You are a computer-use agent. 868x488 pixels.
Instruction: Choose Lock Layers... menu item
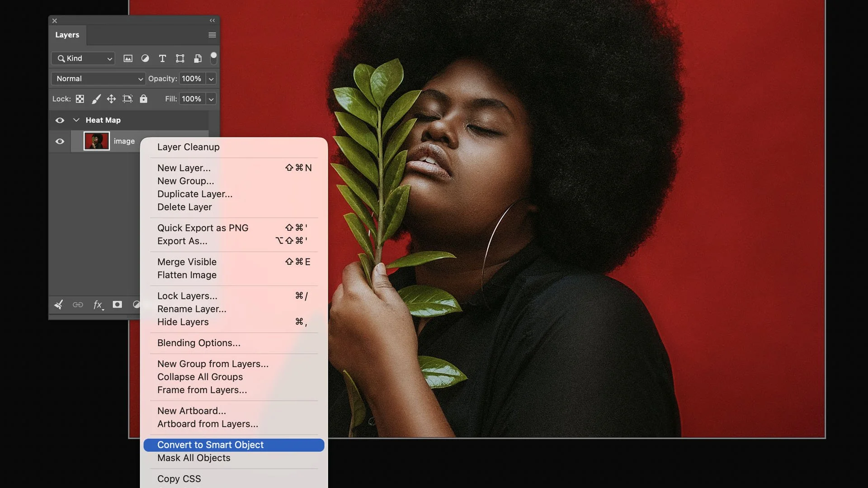(x=234, y=296)
